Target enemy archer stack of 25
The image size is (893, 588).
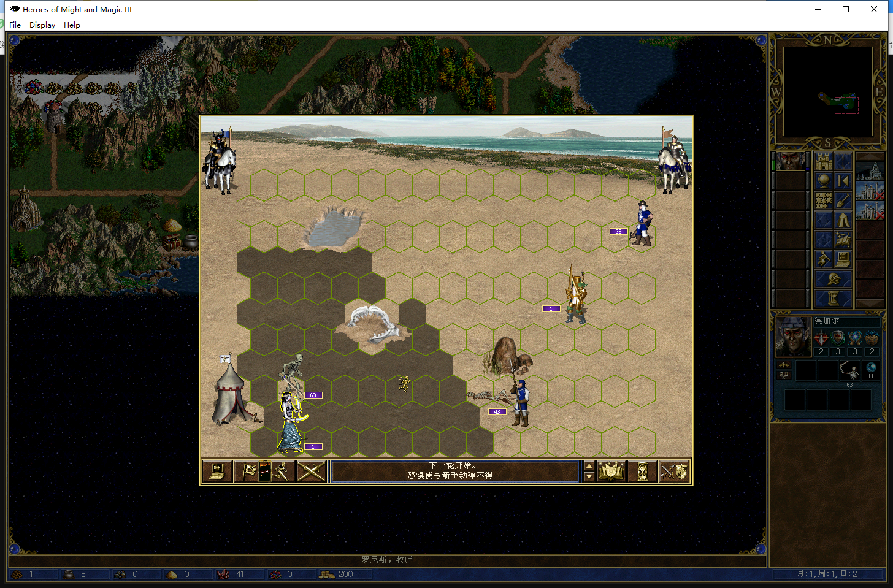pyautogui.click(x=642, y=224)
